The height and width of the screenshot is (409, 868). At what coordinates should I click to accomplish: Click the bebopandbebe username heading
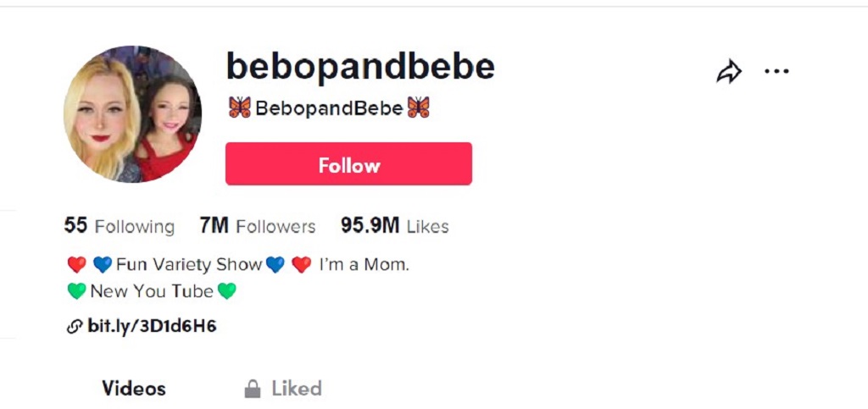point(360,67)
